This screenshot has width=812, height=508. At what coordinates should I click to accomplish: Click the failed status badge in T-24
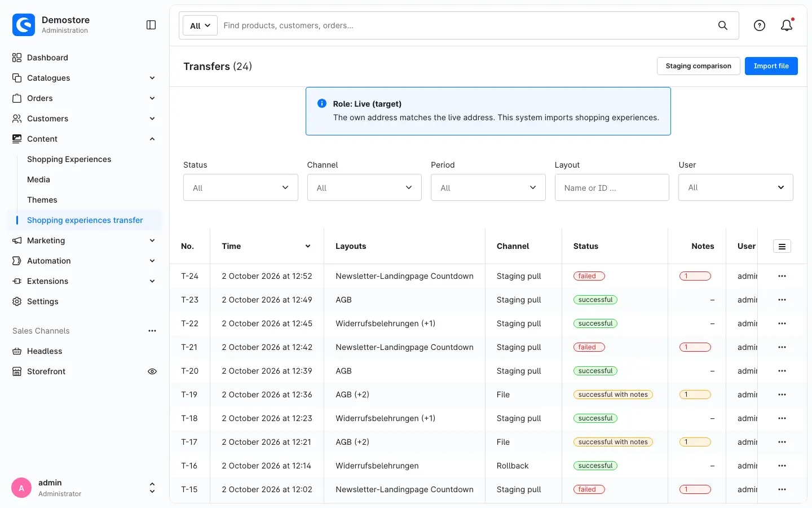[589, 276]
